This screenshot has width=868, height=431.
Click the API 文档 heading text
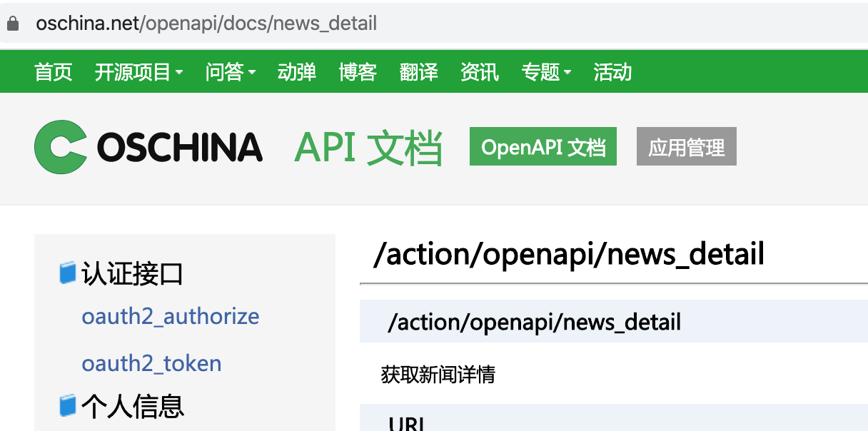tap(368, 148)
